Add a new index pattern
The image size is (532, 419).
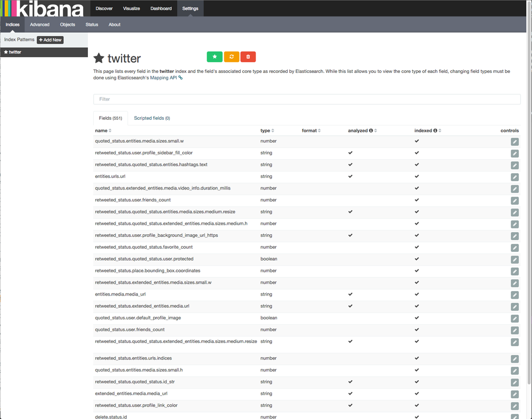[x=50, y=39]
